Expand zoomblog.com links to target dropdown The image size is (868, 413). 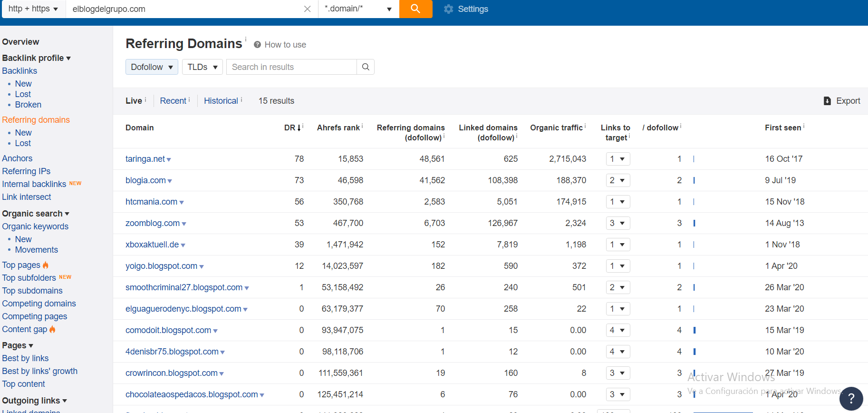pyautogui.click(x=618, y=223)
